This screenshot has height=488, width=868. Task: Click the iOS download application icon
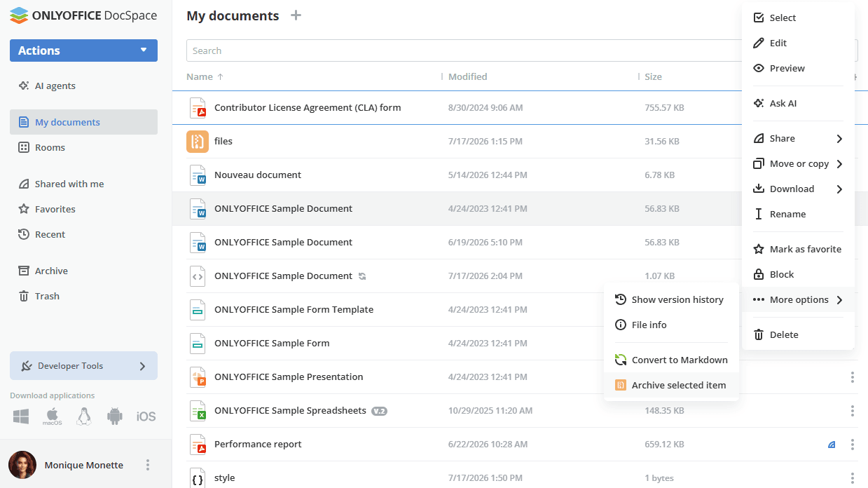(x=146, y=416)
